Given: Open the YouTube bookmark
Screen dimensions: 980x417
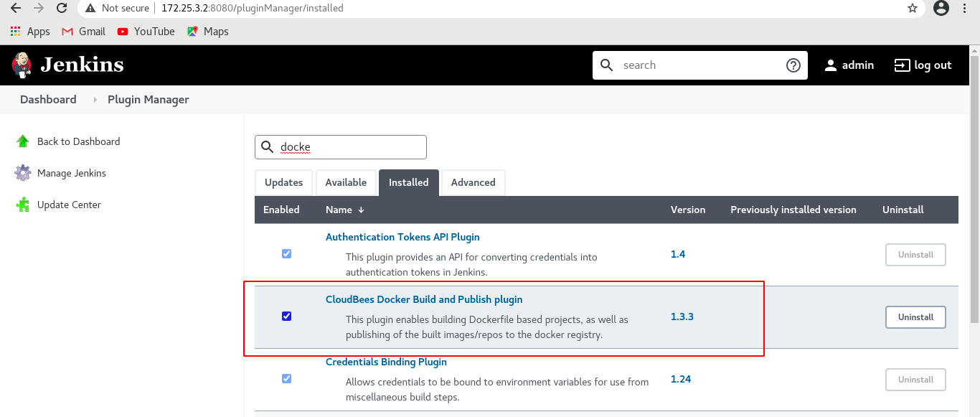Looking at the screenshot, I should point(146,32).
